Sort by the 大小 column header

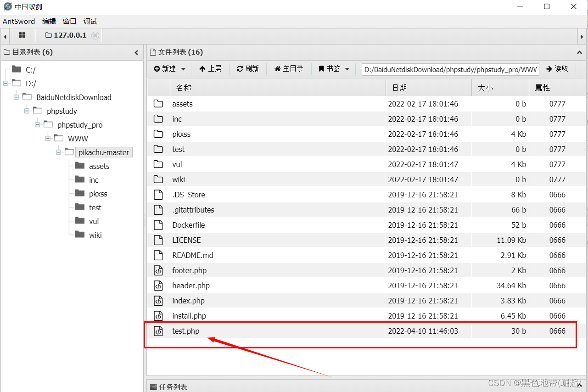pos(500,88)
